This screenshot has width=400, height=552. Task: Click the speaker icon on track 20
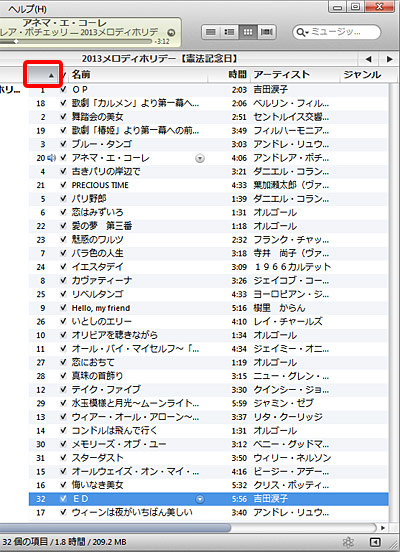[x=51, y=158]
